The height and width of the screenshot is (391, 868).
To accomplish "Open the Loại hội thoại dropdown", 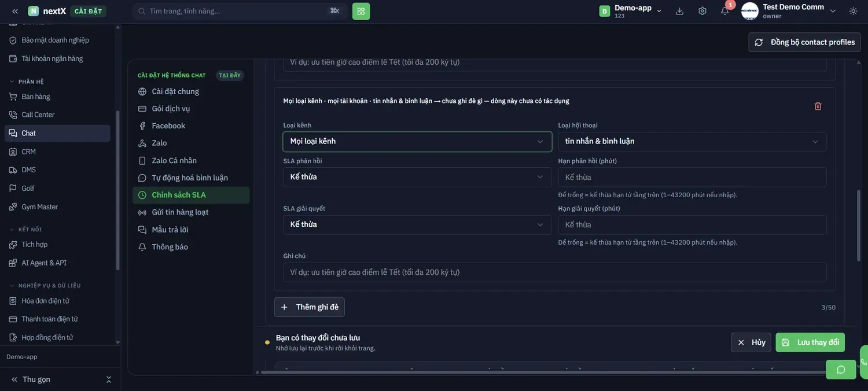I will click(x=692, y=142).
